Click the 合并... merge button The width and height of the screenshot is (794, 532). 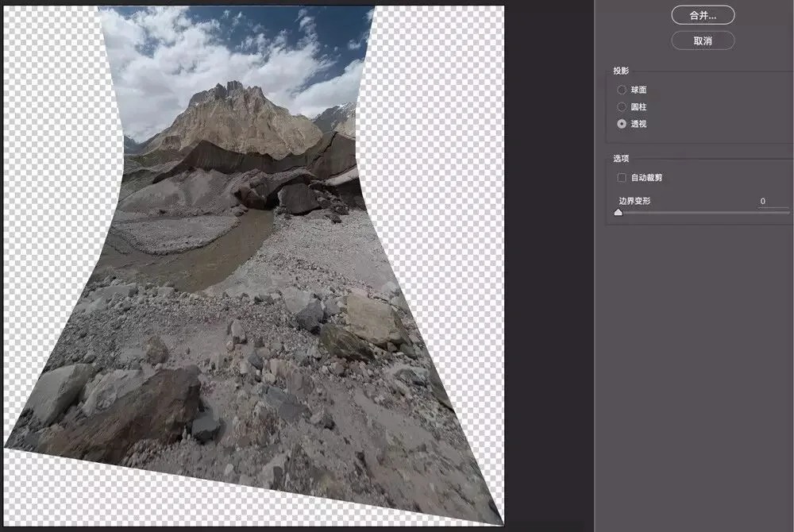click(x=703, y=15)
